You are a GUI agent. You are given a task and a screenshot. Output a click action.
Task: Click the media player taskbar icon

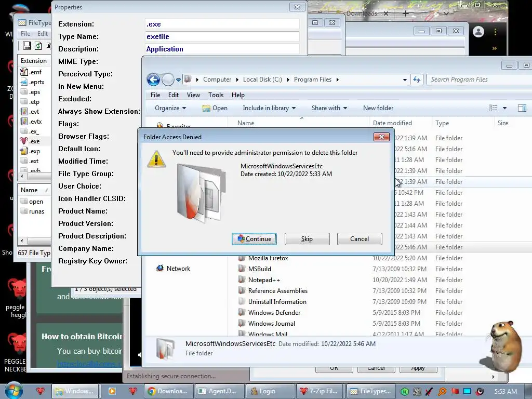coord(112,391)
